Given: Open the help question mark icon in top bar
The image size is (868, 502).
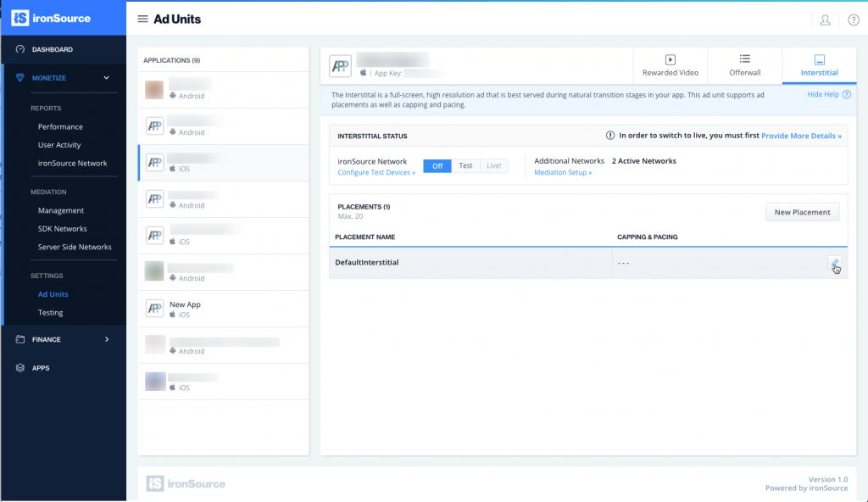Looking at the screenshot, I should click(x=853, y=20).
